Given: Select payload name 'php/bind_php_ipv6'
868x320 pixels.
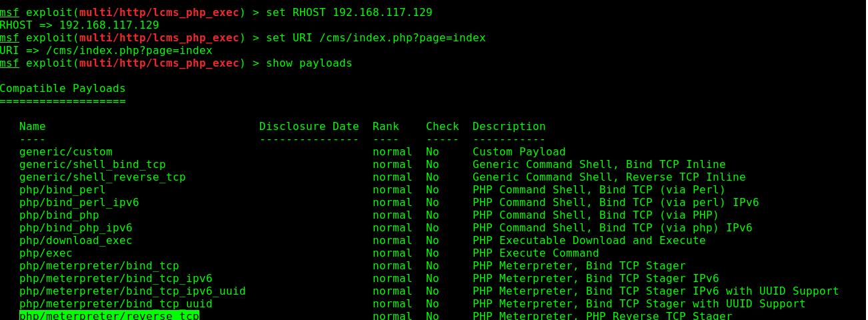Looking at the screenshot, I should click(x=76, y=228).
